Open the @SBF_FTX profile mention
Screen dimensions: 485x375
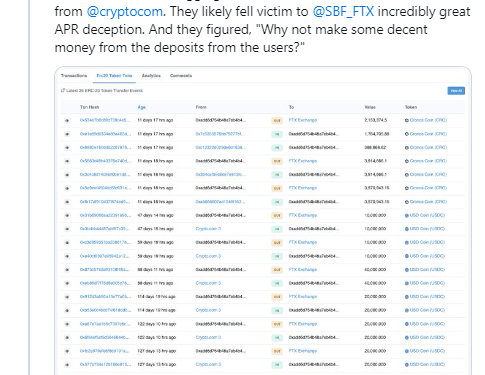[x=343, y=12]
